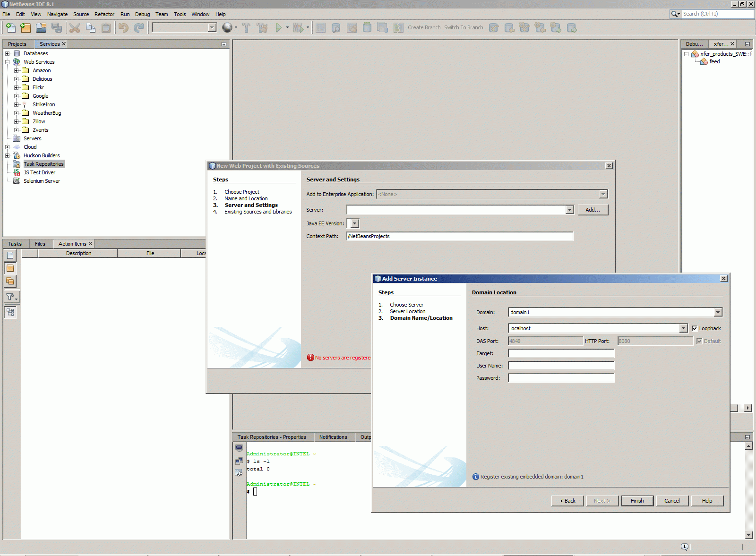Toggle the Default HTTP port checkbox
The image size is (756, 556).
click(699, 341)
